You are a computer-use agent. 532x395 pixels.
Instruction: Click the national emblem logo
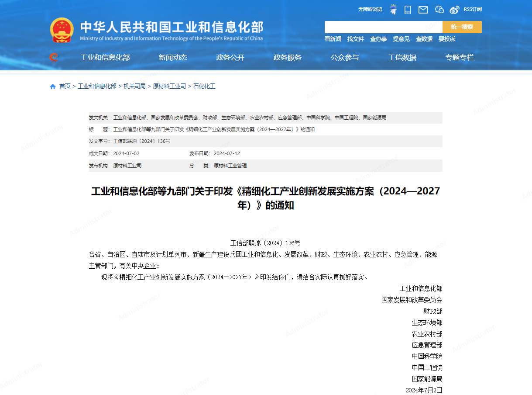(62, 30)
